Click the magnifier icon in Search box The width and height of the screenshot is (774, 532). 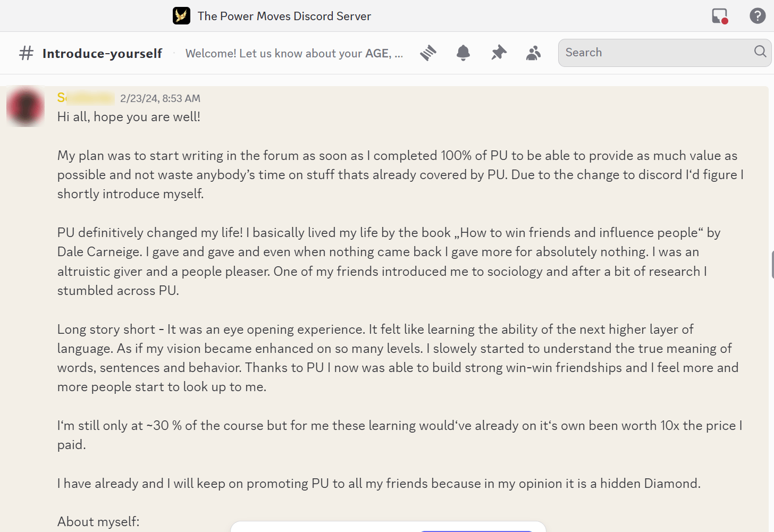coord(760,52)
